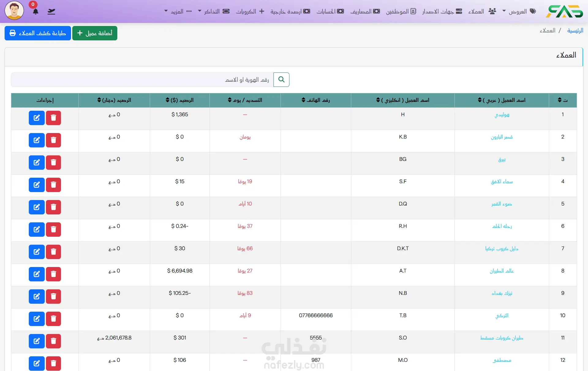Open the user avatar profile
Image resolution: width=588 pixels, height=371 pixels.
pos(14,10)
